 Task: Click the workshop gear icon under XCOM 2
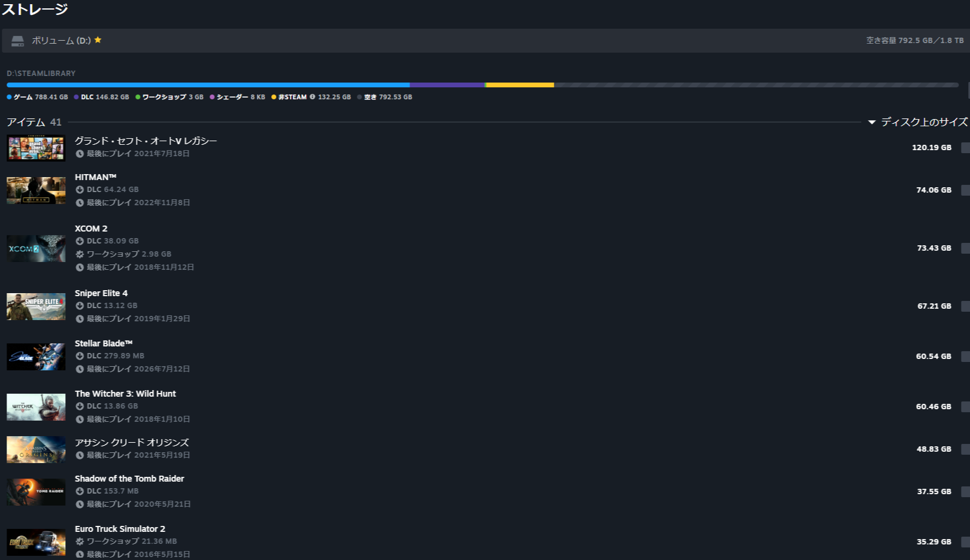[80, 254]
